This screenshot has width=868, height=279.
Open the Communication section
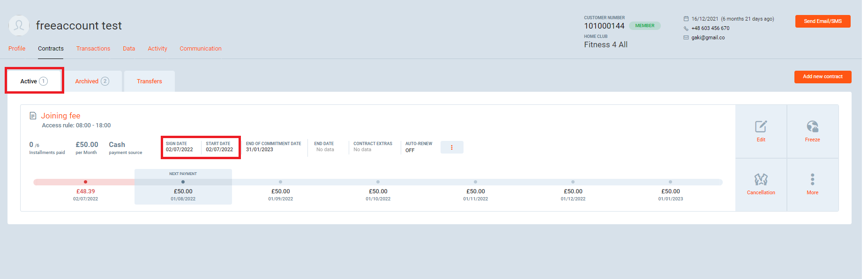click(x=201, y=49)
